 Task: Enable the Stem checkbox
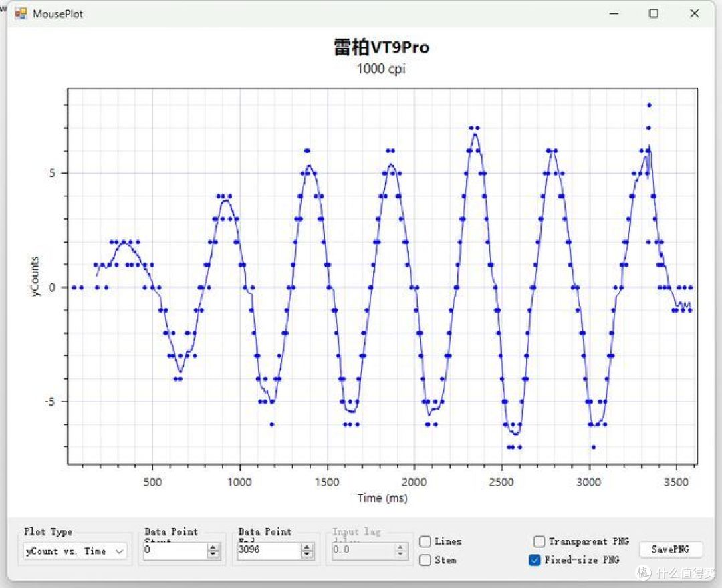425,560
